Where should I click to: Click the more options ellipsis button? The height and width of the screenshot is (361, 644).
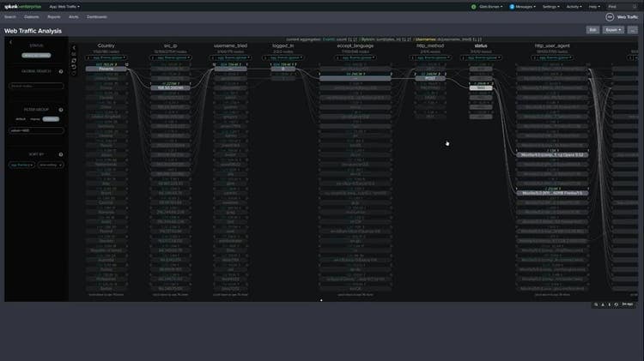click(x=633, y=29)
